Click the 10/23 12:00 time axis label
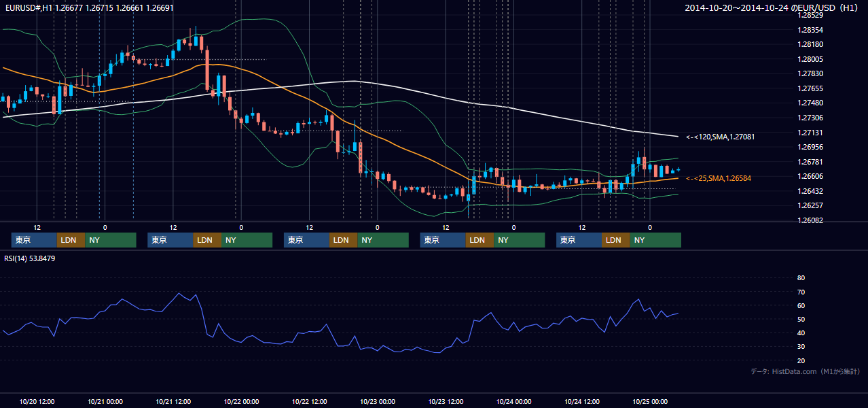868x408 pixels. [446, 401]
